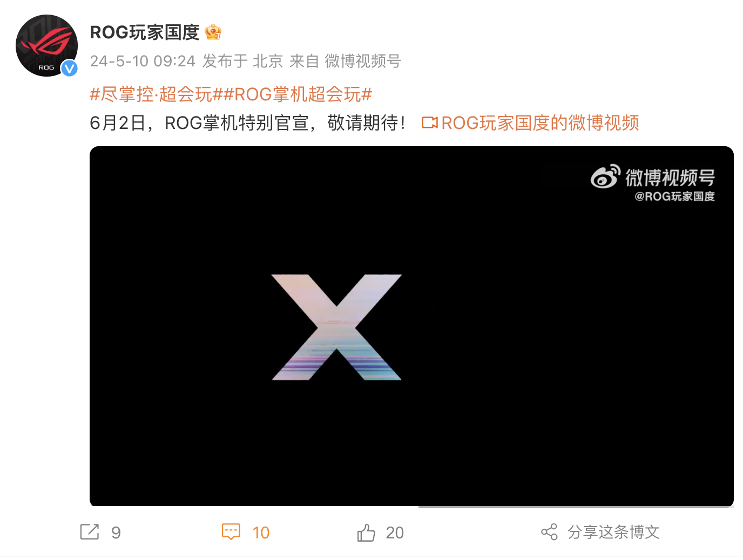
Task: Click the crown membership icon
Action: [x=213, y=32]
